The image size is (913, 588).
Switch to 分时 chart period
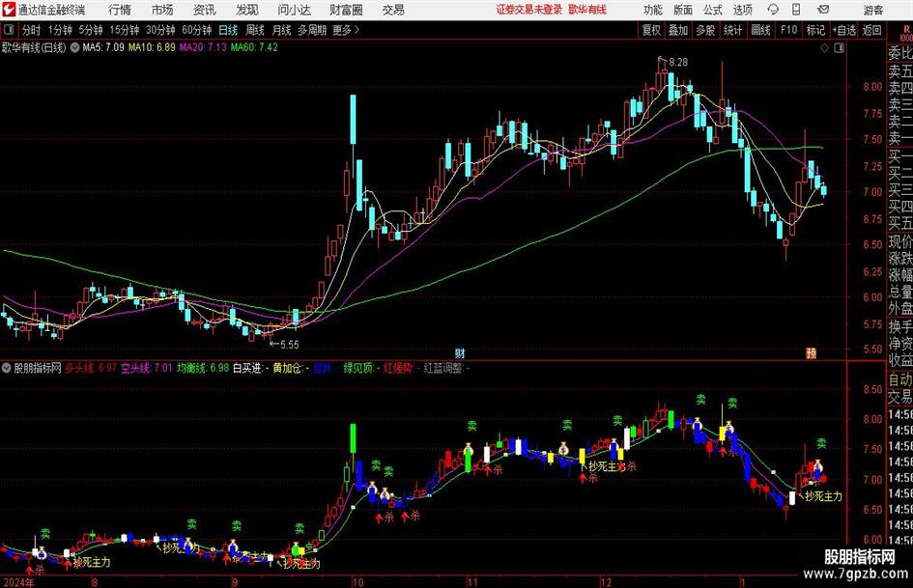tap(32, 30)
